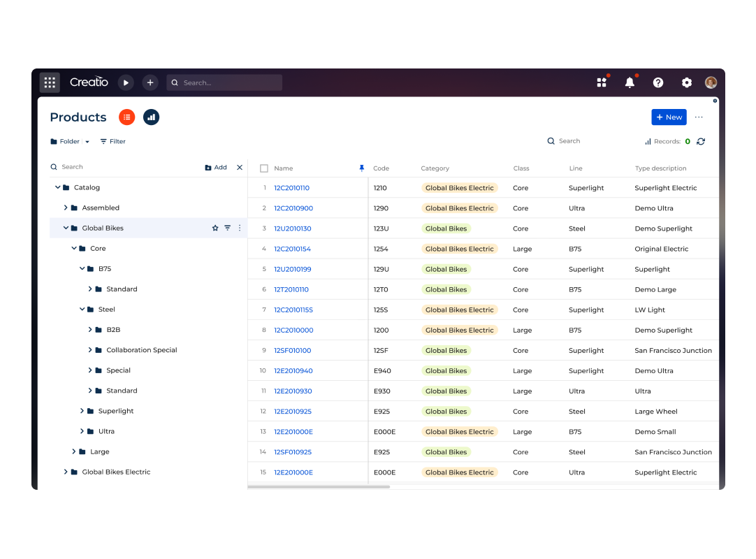
Task: Open the three-dot actions menu beside New
Action: [699, 117]
